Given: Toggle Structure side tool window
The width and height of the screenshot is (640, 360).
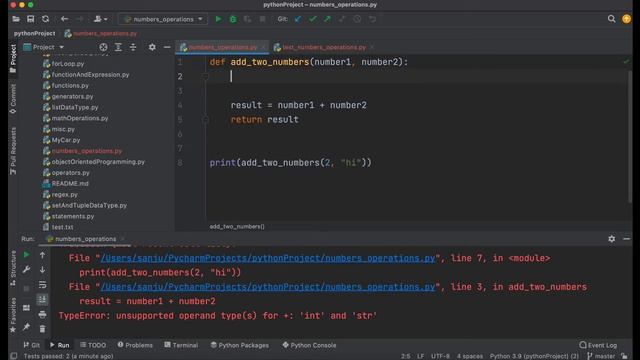Looking at the screenshot, I should click(x=13, y=268).
